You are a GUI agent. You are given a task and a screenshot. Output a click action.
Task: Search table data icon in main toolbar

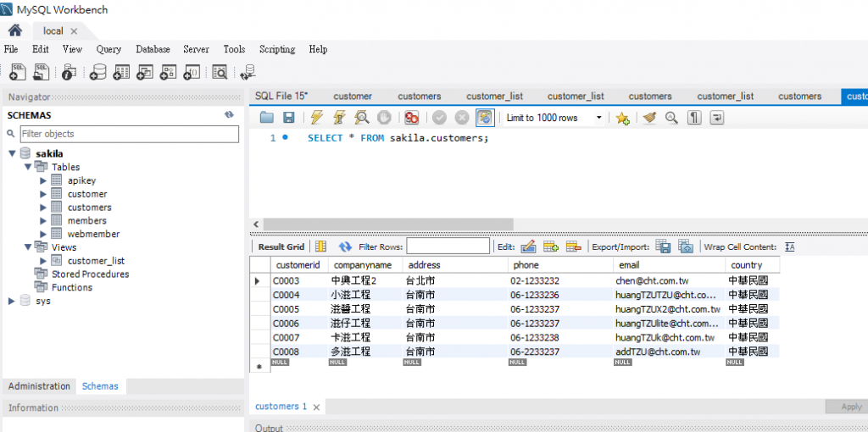tap(220, 71)
